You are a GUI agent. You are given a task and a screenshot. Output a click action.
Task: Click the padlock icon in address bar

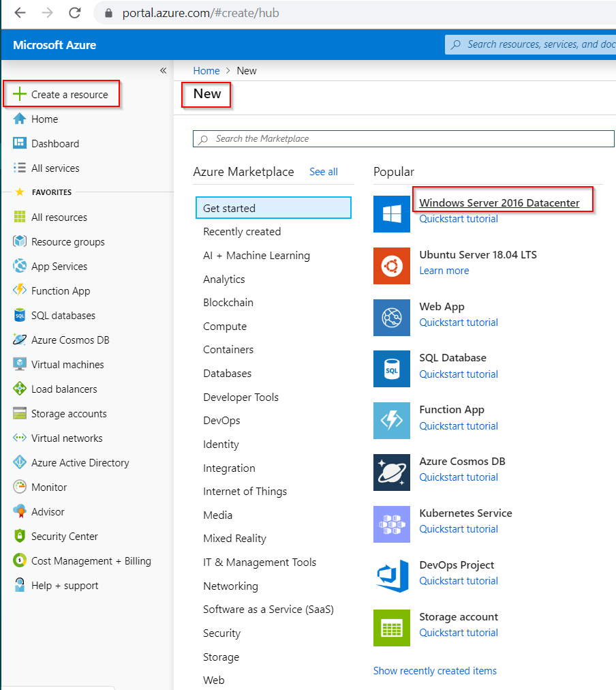click(x=108, y=13)
